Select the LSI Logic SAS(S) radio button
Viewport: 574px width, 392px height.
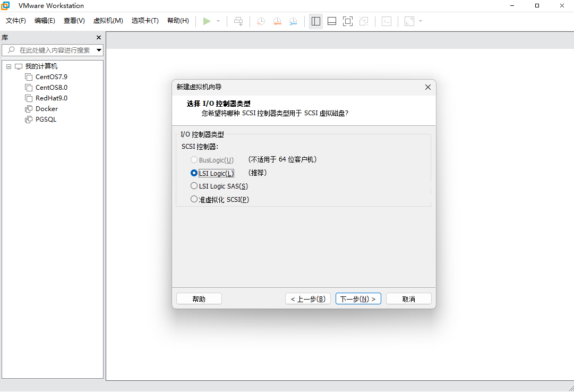click(x=194, y=186)
